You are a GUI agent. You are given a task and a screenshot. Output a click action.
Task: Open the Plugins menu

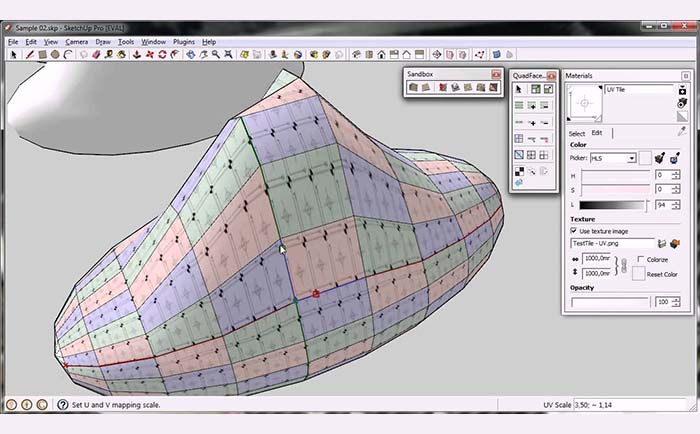click(184, 42)
